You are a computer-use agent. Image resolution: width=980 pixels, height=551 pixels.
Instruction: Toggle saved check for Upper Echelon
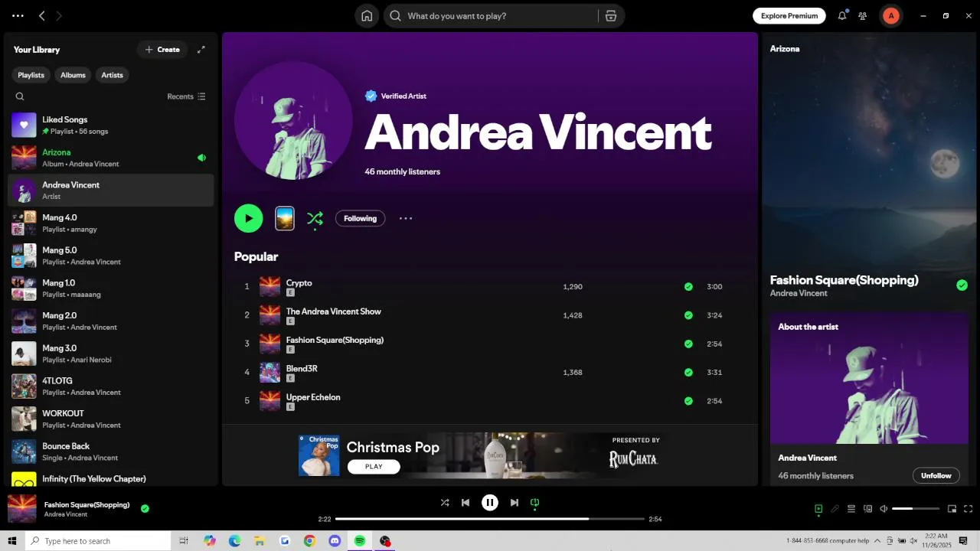(x=688, y=401)
